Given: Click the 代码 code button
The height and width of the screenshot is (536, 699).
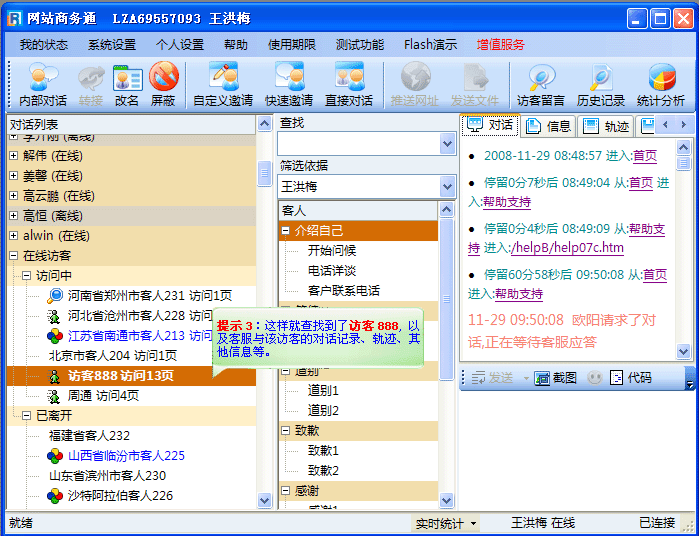Looking at the screenshot, I should (x=630, y=378).
